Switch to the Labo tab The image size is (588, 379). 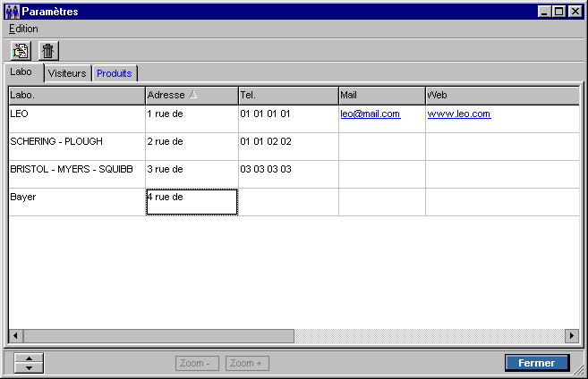coord(23,72)
